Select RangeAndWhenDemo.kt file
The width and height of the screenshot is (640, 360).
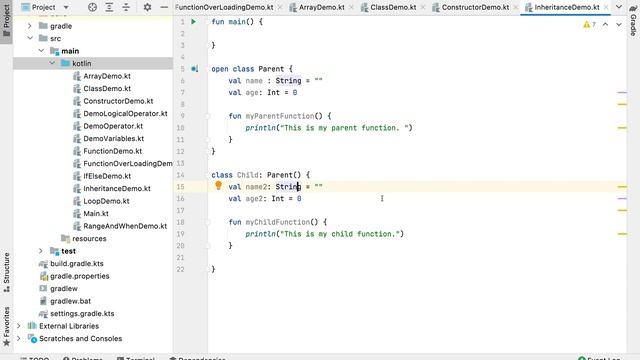point(125,226)
